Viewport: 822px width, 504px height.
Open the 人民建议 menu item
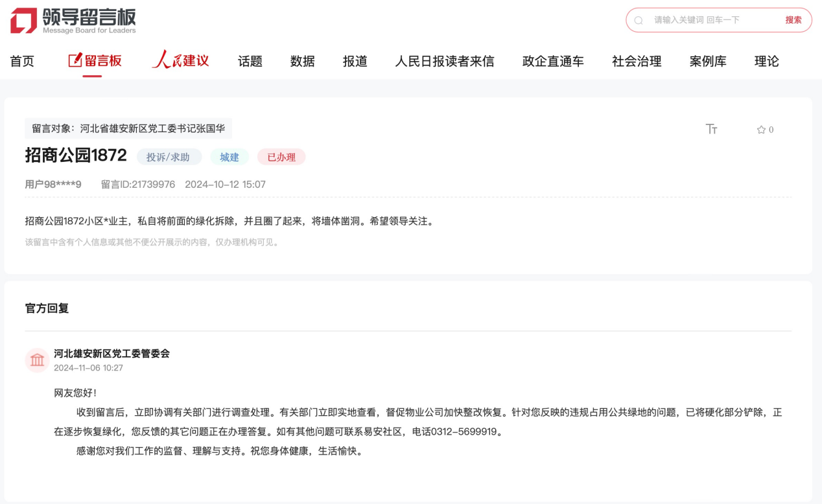tap(180, 61)
